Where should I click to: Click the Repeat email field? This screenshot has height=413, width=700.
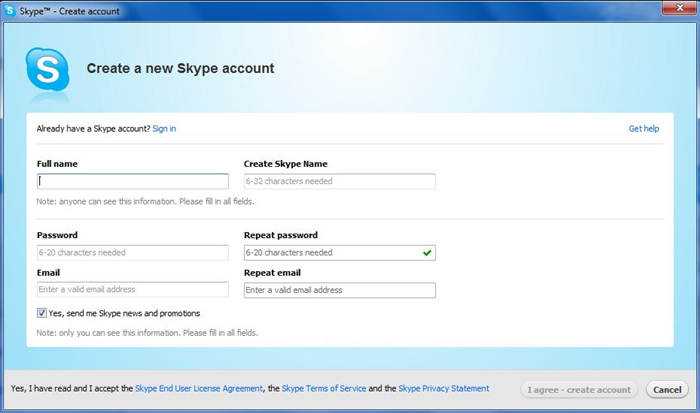(339, 290)
